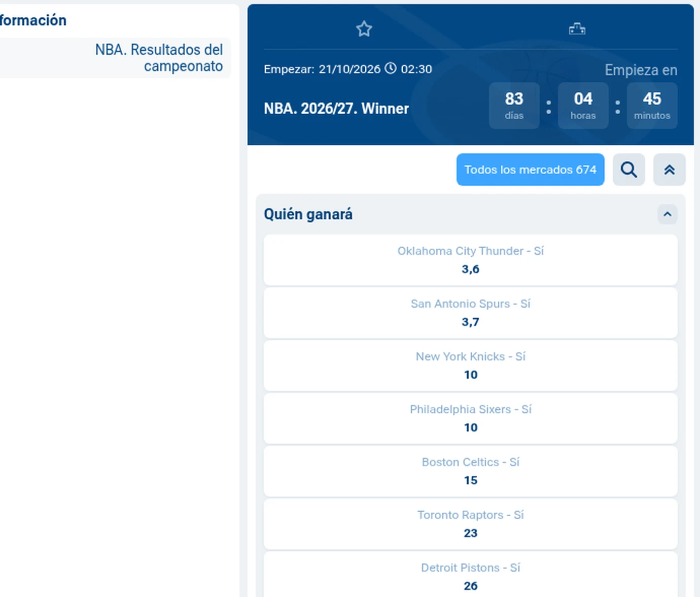
Task: Click the Quién ganará heading
Action: click(x=308, y=214)
